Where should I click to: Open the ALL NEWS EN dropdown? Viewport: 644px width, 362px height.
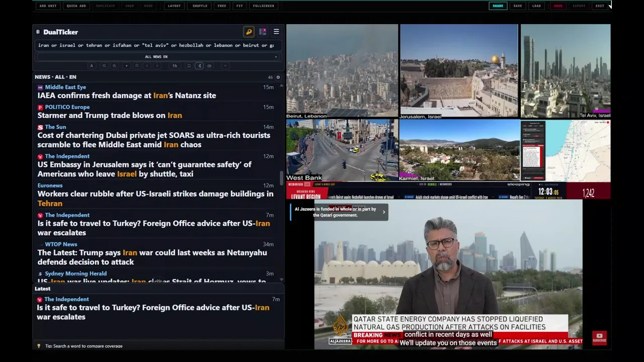[x=156, y=57]
